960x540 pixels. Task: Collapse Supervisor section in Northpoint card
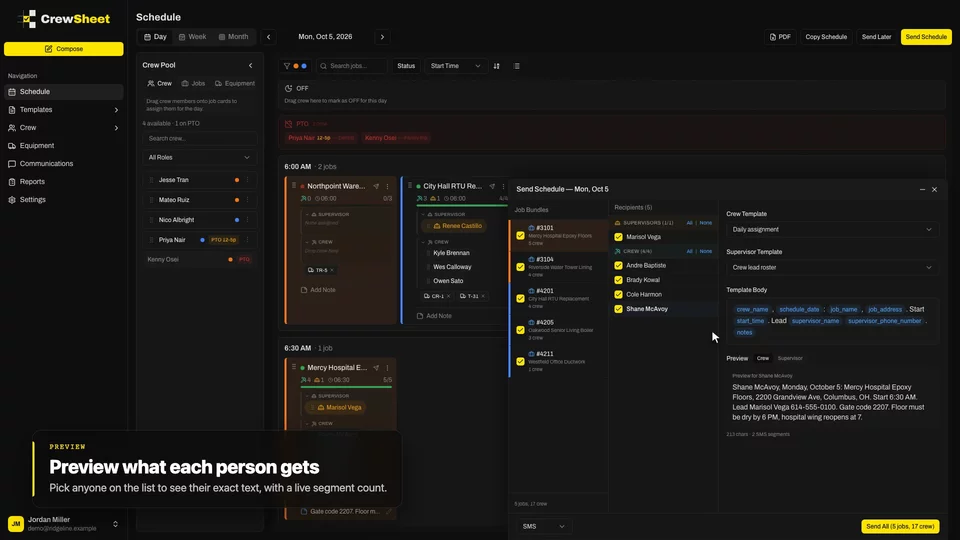click(x=307, y=215)
